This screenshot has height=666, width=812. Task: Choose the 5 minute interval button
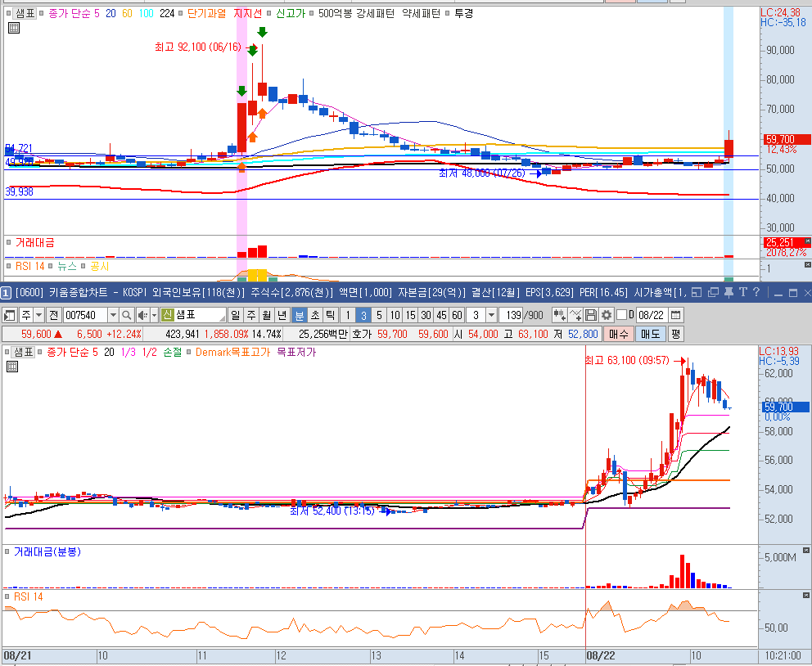[379, 315]
